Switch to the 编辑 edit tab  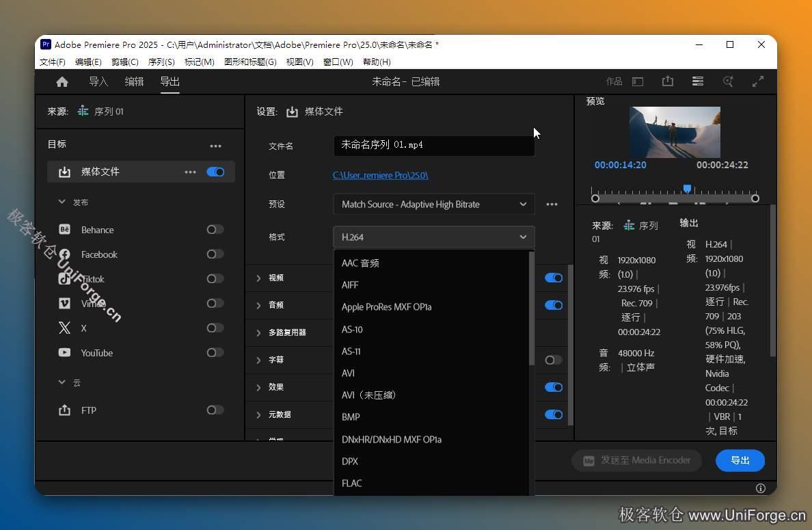[x=134, y=81]
